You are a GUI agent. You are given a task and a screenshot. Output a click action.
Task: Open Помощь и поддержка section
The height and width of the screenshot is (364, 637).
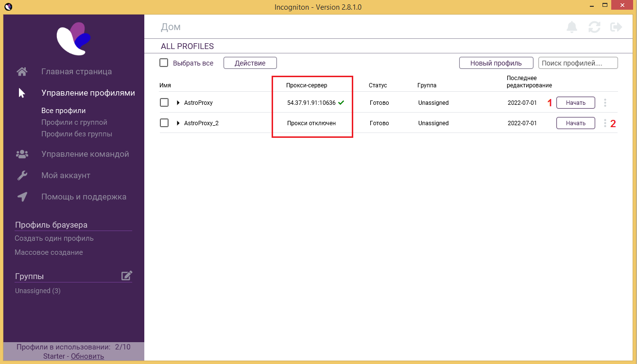pyautogui.click(x=84, y=197)
